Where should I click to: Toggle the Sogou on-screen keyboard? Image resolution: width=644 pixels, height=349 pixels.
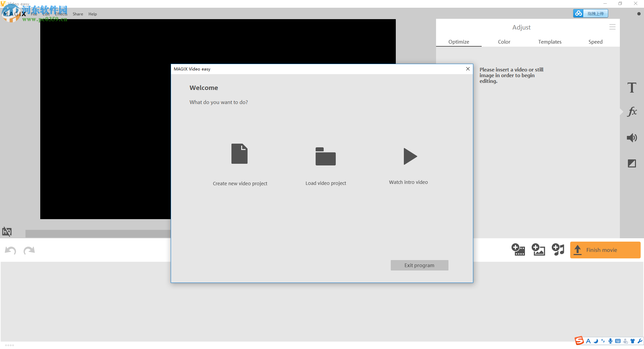pos(618,341)
